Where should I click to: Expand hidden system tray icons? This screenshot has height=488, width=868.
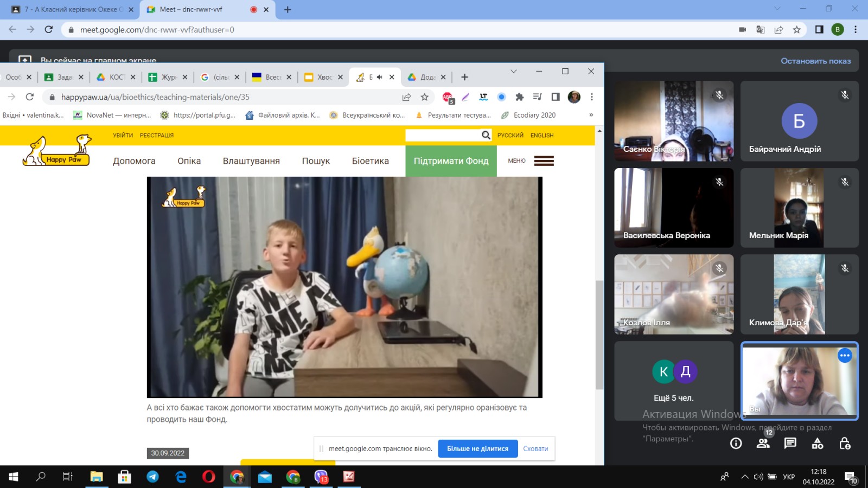(744, 477)
